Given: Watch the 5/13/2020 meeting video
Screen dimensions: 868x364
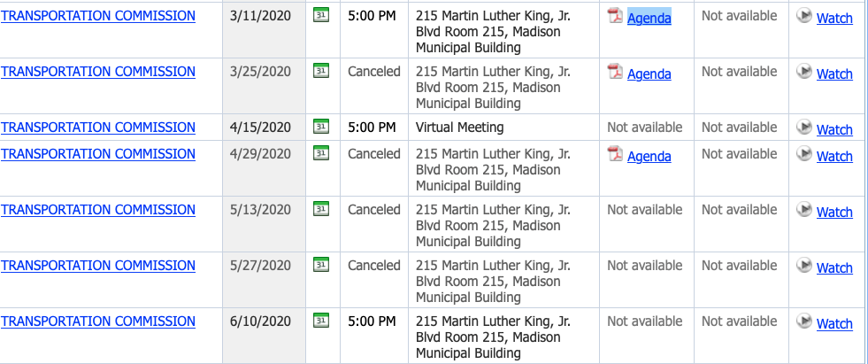Looking at the screenshot, I should point(834,213).
